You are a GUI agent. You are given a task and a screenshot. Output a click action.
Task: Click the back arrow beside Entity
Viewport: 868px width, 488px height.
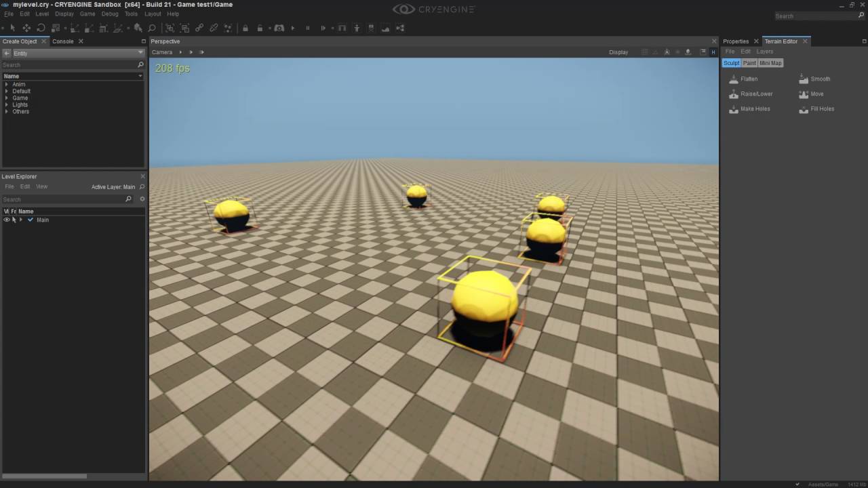[7, 53]
